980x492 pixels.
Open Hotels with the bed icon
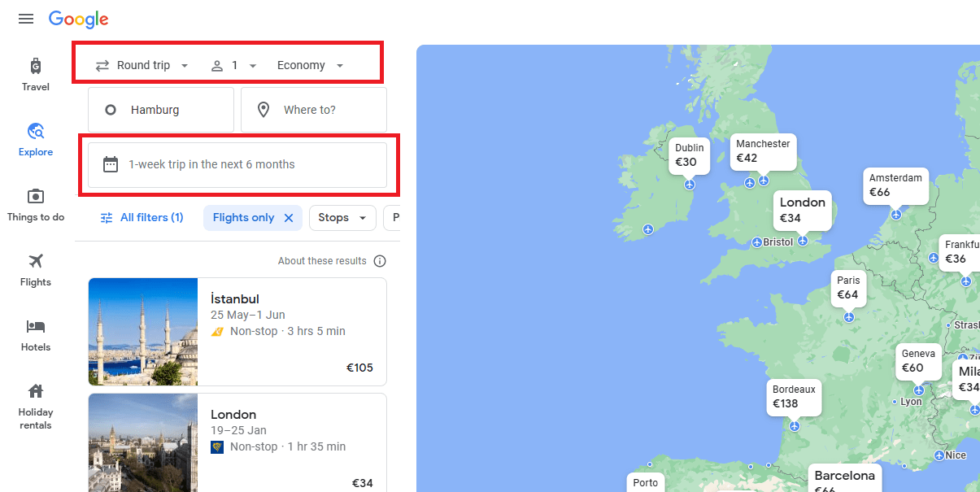coord(36,326)
